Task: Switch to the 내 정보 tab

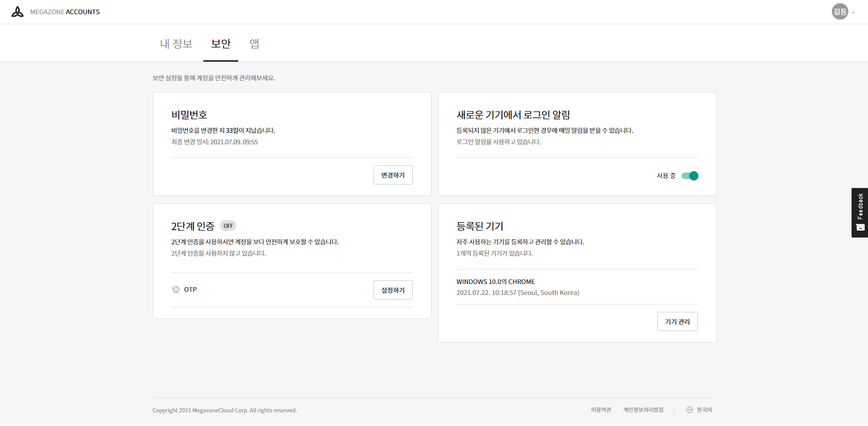Action: [176, 44]
